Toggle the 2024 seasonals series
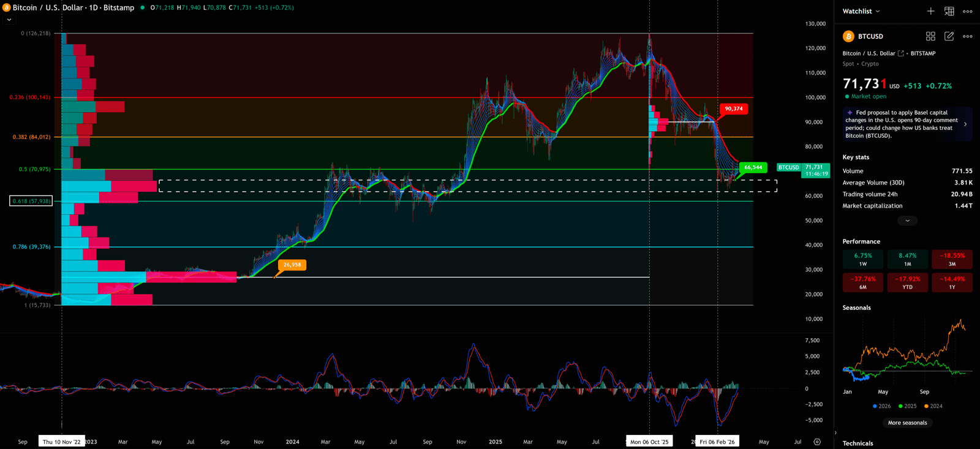 pyautogui.click(x=933, y=406)
